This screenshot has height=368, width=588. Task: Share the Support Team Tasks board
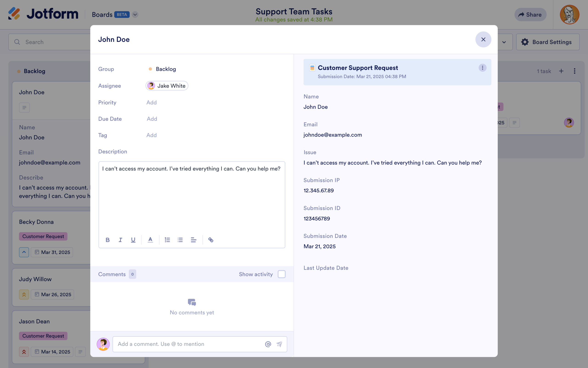pyautogui.click(x=530, y=14)
